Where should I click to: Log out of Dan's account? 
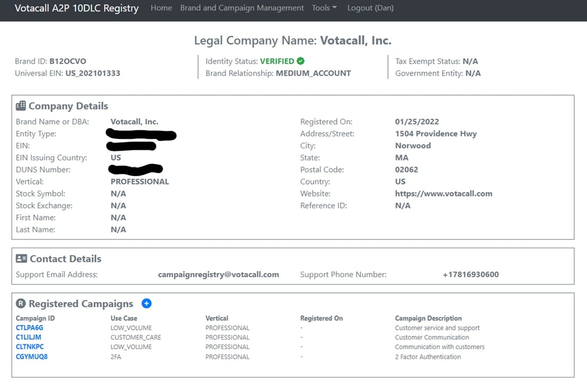coord(370,8)
